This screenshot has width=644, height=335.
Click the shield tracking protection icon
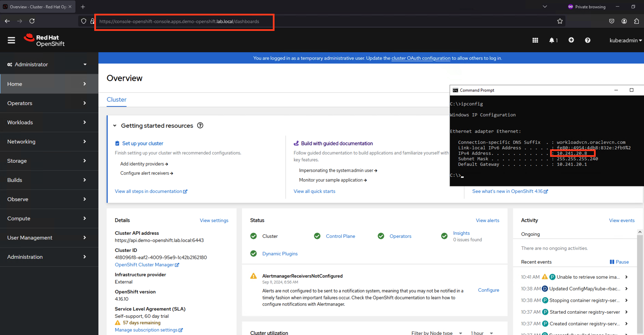pos(84,21)
